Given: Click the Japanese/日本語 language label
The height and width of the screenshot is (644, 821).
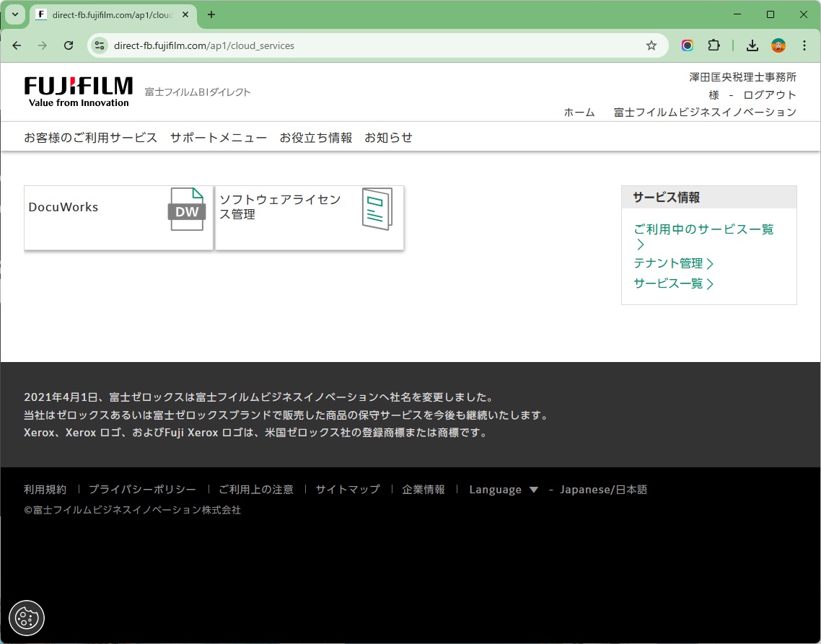Looking at the screenshot, I should point(604,490).
